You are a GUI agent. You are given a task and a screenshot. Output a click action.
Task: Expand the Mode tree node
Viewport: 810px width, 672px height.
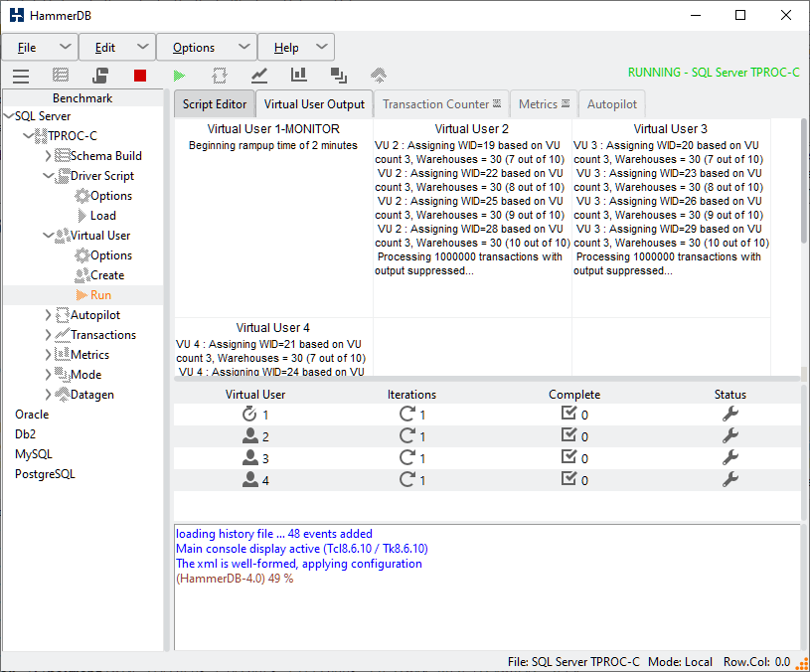[48, 375]
